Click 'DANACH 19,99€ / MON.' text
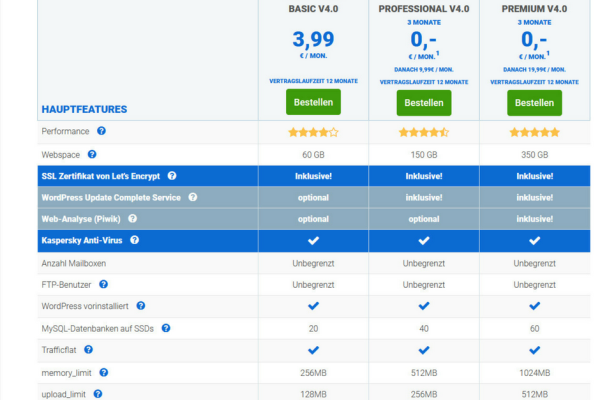The image size is (600, 400). 535,70
